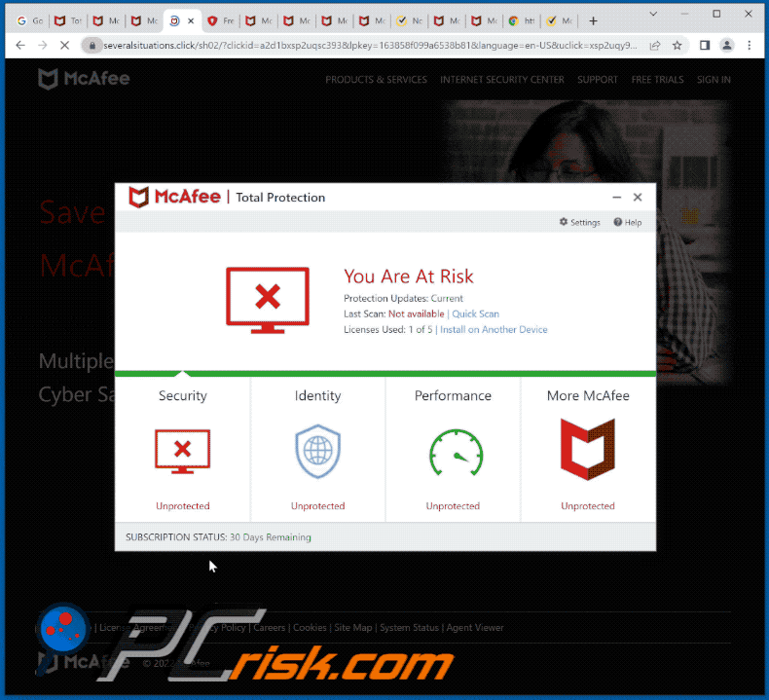The height and width of the screenshot is (700, 769).
Task: Close the McAfee Total Protection popup
Action: tap(637, 198)
